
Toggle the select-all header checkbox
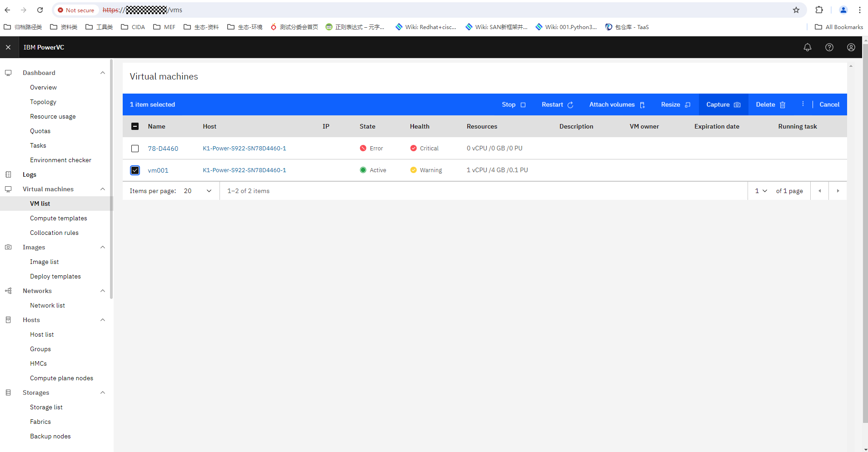coord(135,126)
